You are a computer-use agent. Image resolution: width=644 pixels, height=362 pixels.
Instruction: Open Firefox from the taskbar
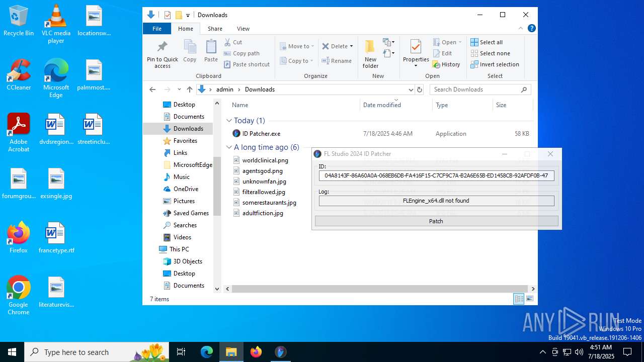pyautogui.click(x=256, y=352)
